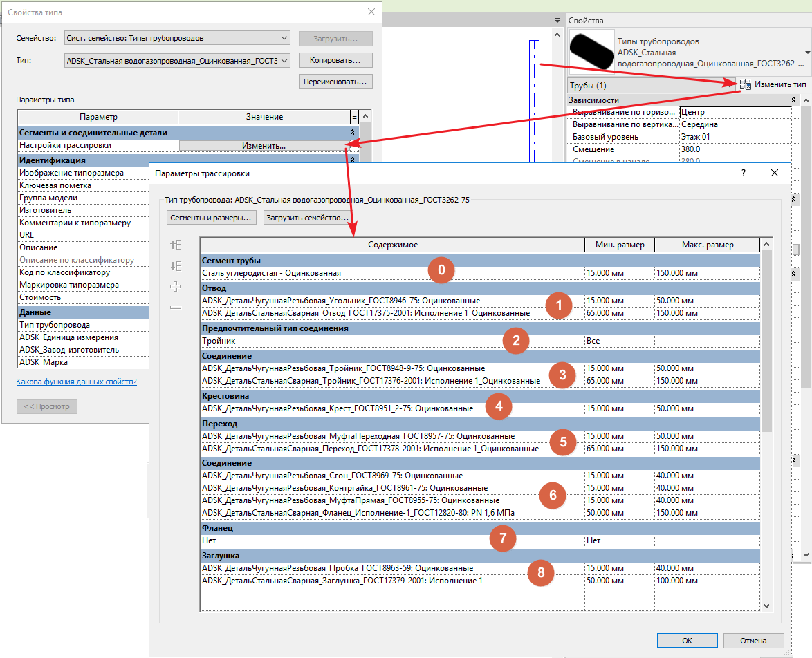Open the Семейство dropdown
812x658 pixels.
pyautogui.click(x=178, y=38)
